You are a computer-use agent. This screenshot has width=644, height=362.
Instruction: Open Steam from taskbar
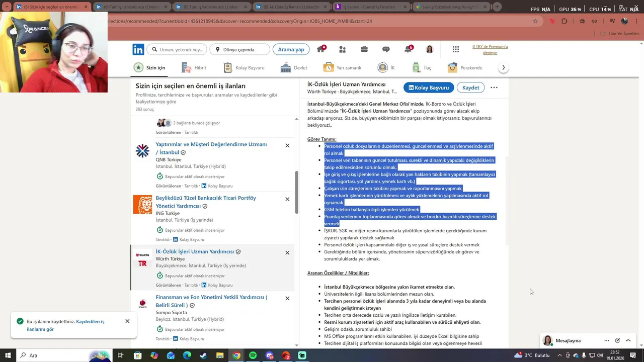coord(203,355)
